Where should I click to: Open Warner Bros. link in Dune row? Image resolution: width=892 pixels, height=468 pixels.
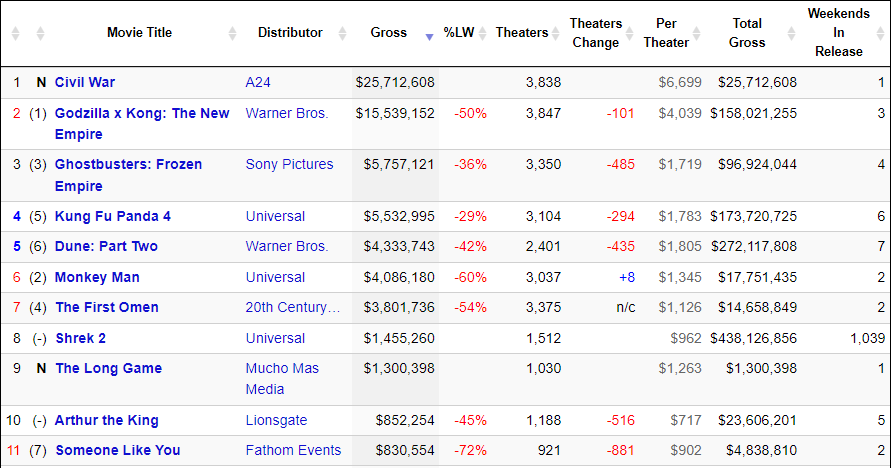(x=287, y=247)
